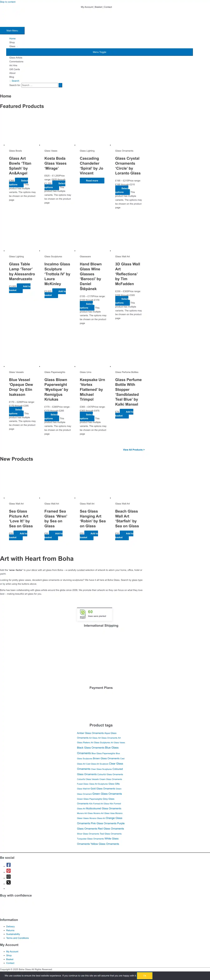Click the Skip to content link
This screenshot has height=980, width=210.
(8, 2)
